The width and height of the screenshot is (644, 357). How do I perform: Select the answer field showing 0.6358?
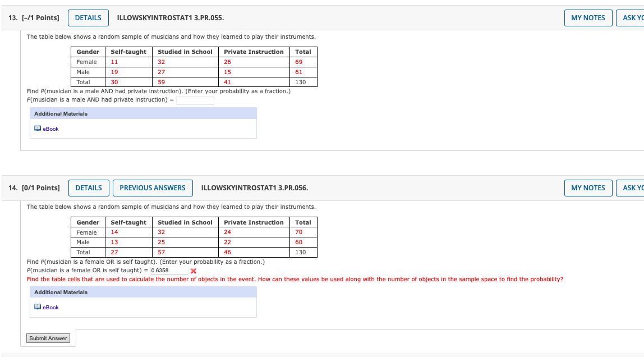168,270
